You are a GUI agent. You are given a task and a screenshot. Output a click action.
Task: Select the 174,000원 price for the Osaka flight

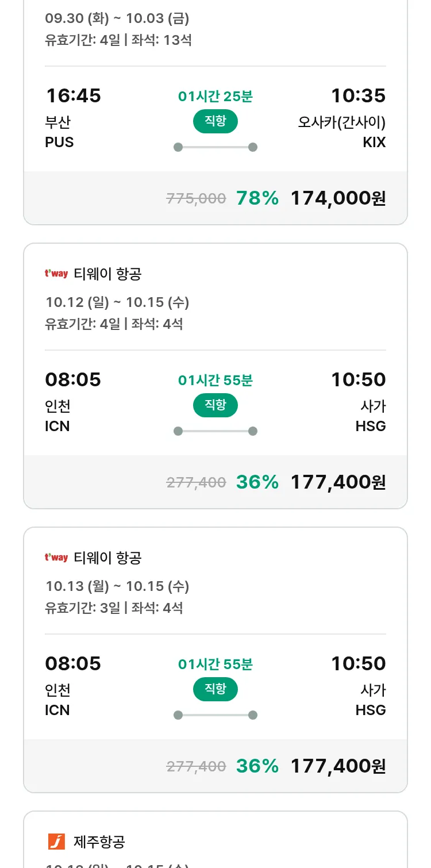[x=338, y=198]
